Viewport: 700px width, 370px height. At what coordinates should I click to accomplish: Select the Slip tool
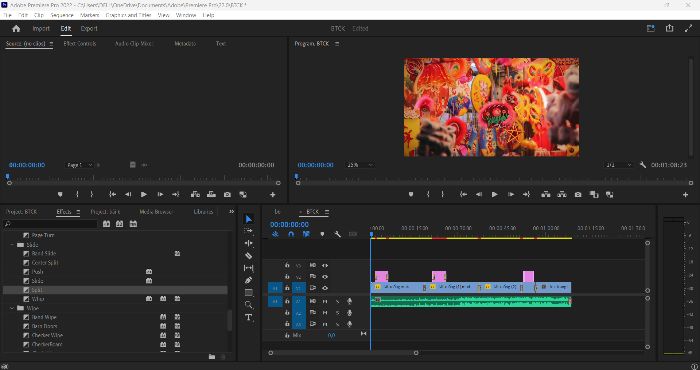249,268
